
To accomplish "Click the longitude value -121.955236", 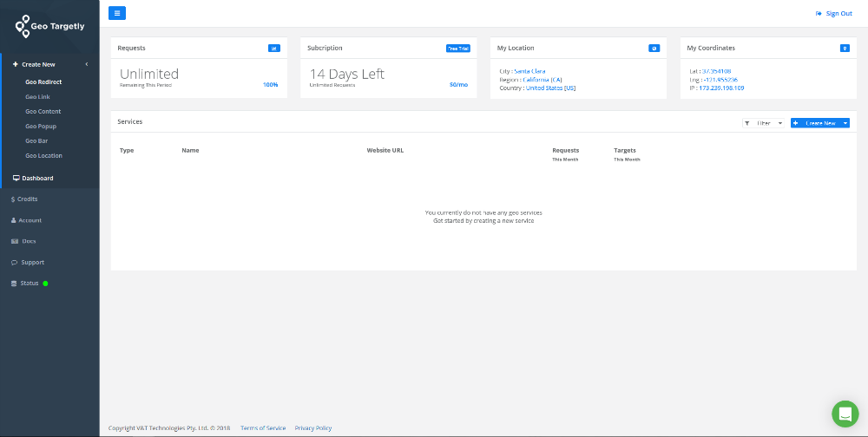I will tap(720, 80).
